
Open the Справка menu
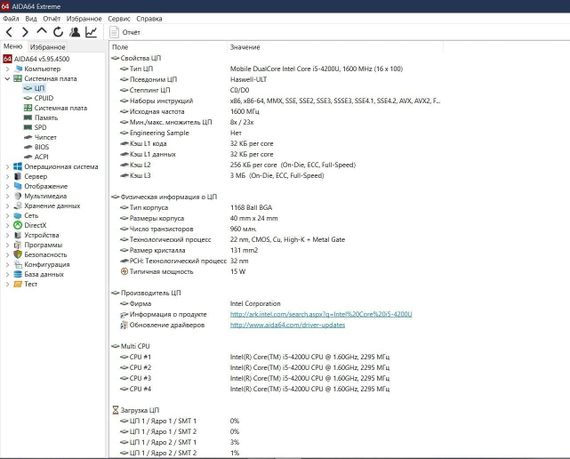[x=149, y=19]
